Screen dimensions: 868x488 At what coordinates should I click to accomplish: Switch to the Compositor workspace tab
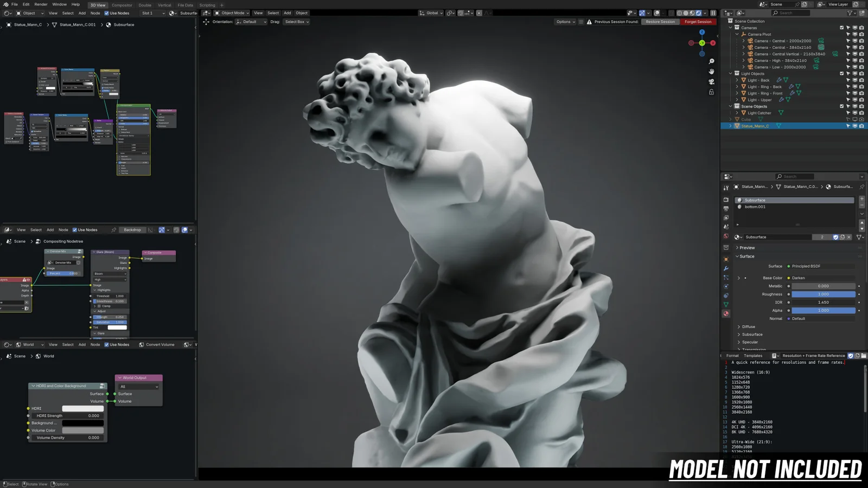pyautogui.click(x=122, y=5)
